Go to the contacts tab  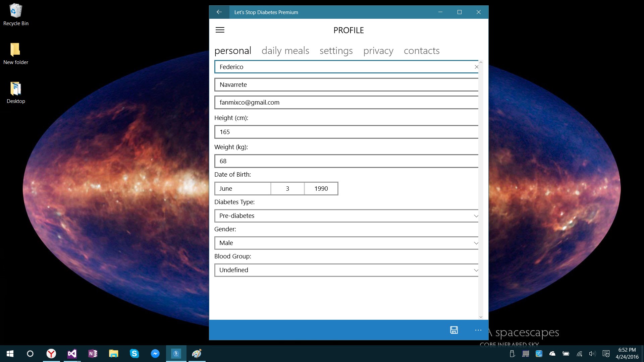click(x=421, y=51)
